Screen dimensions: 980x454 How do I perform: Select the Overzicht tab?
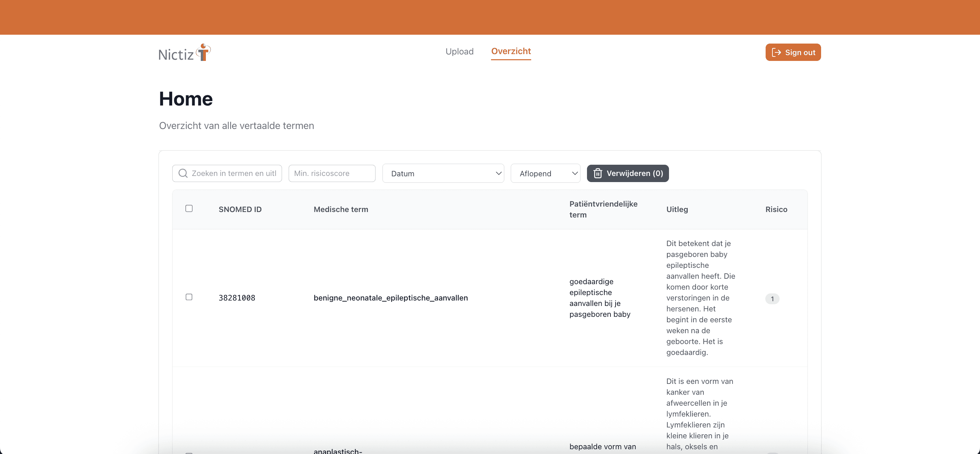(510, 51)
